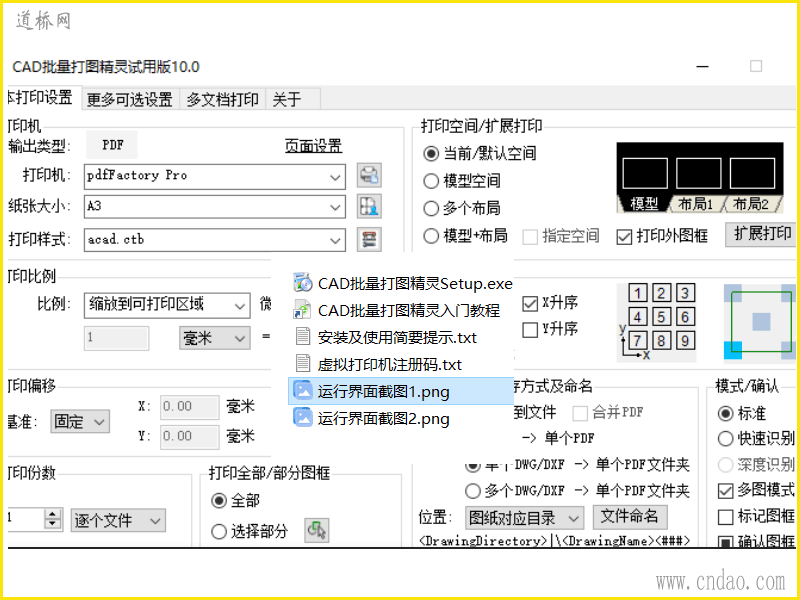800x600 pixels.
Task: Select 模型+布局 radio button
Action: [x=431, y=236]
